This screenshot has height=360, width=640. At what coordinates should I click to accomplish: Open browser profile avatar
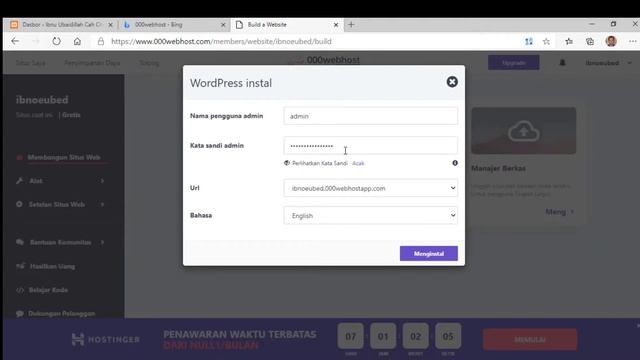[x=611, y=41]
